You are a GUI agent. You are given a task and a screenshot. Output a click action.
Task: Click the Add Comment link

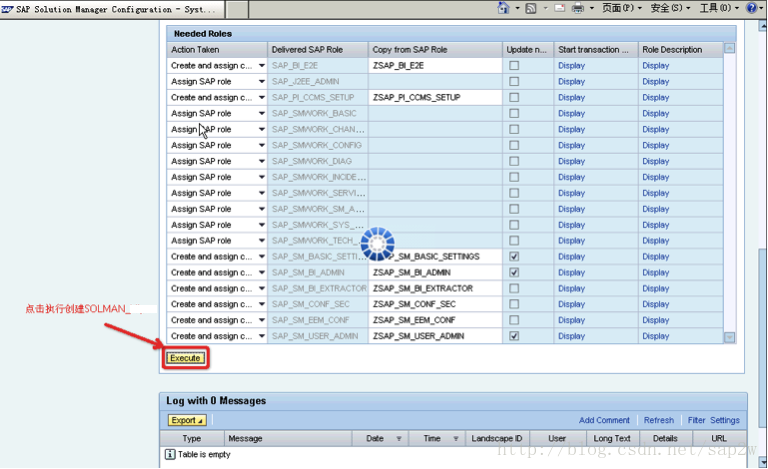click(x=604, y=420)
